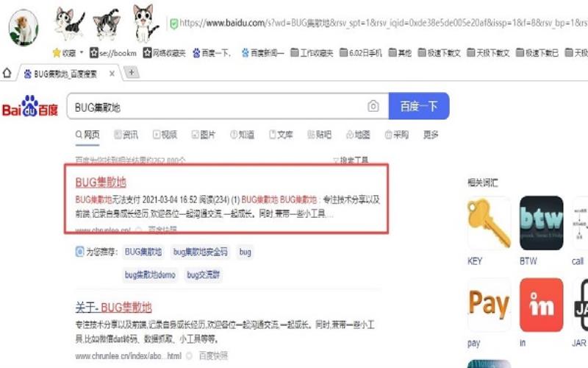Click the 百度一下 search button

[419, 106]
